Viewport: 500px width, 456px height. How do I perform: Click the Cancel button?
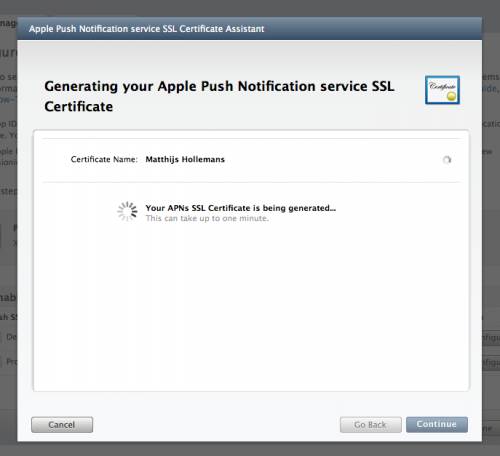(62, 425)
